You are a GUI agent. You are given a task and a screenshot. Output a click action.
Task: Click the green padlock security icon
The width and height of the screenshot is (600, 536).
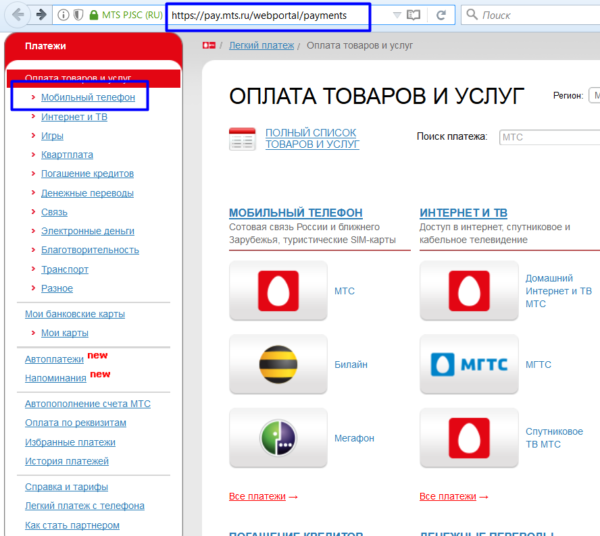click(93, 15)
